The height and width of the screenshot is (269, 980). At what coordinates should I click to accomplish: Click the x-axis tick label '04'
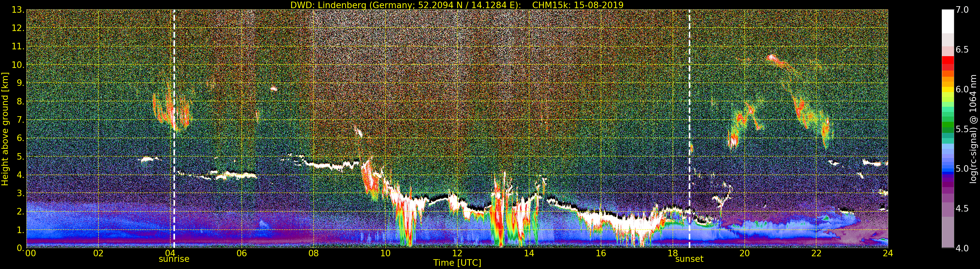click(170, 253)
